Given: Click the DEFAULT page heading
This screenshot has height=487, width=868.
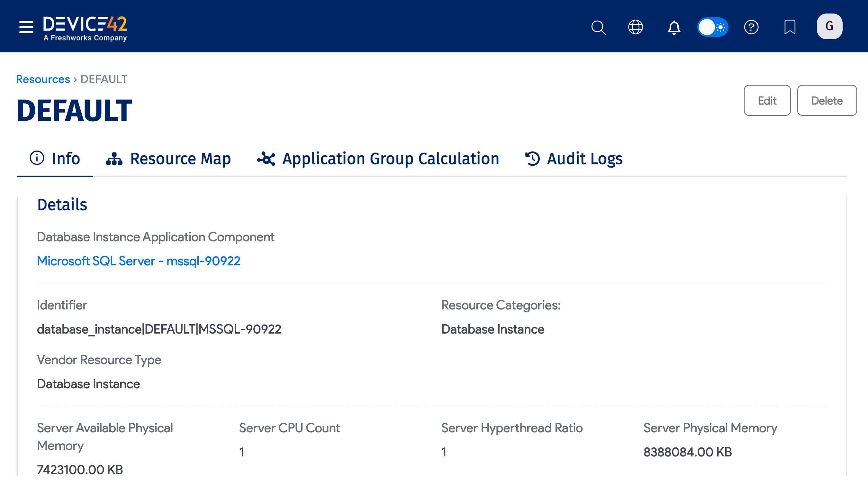Looking at the screenshot, I should click(75, 111).
